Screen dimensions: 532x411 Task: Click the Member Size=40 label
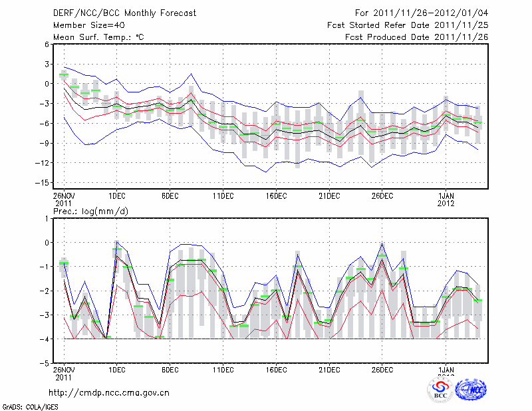88,25
